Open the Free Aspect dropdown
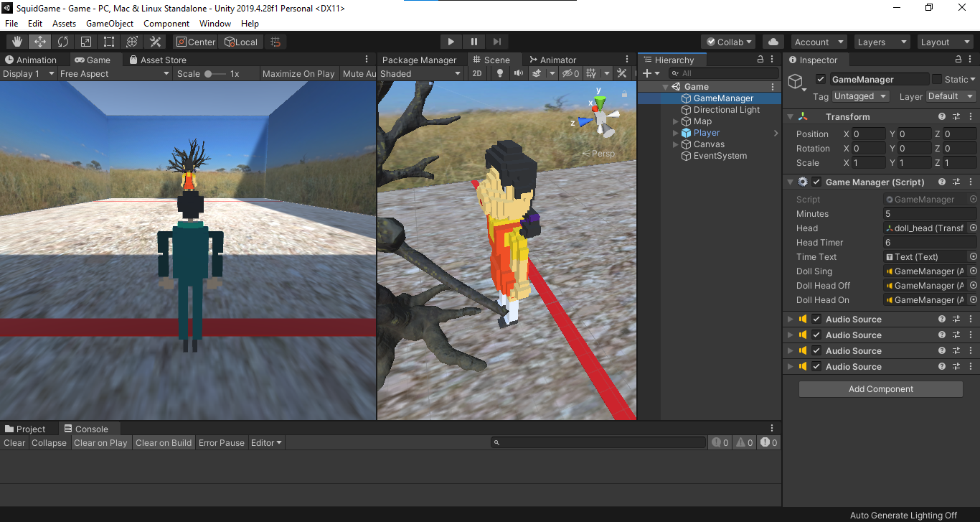The width and height of the screenshot is (980, 522). [115, 73]
